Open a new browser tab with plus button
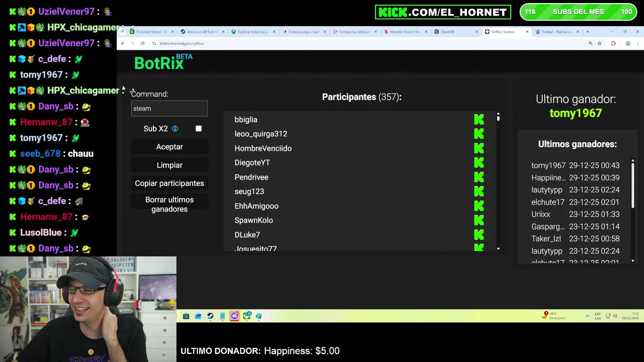This screenshot has width=644, height=362. [588, 32]
